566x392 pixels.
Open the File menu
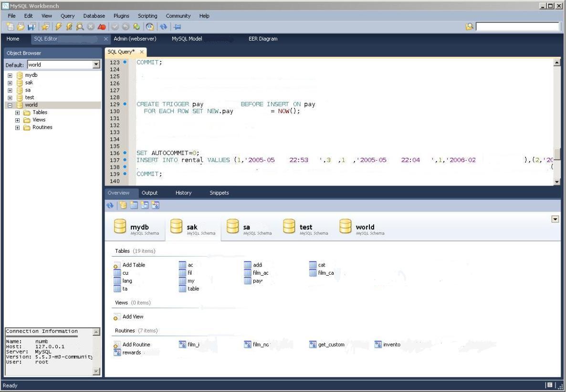click(11, 16)
